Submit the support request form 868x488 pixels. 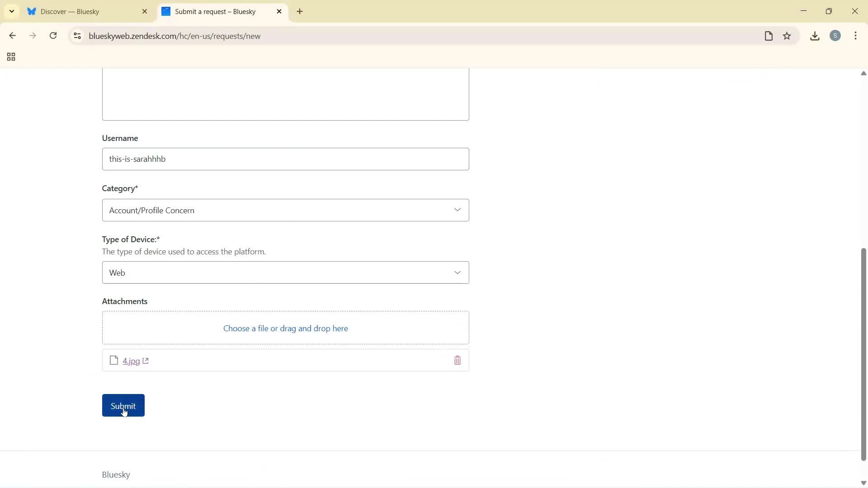(123, 405)
